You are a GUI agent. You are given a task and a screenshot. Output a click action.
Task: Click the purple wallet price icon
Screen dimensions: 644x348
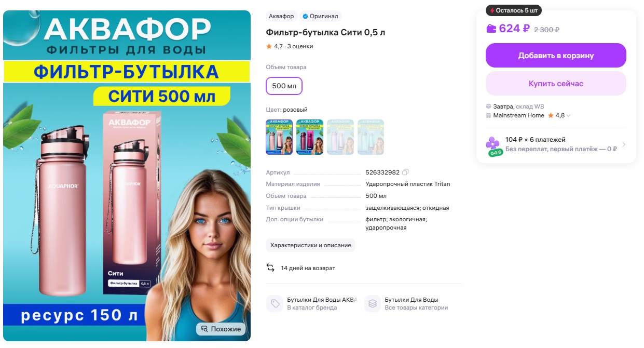coord(491,29)
